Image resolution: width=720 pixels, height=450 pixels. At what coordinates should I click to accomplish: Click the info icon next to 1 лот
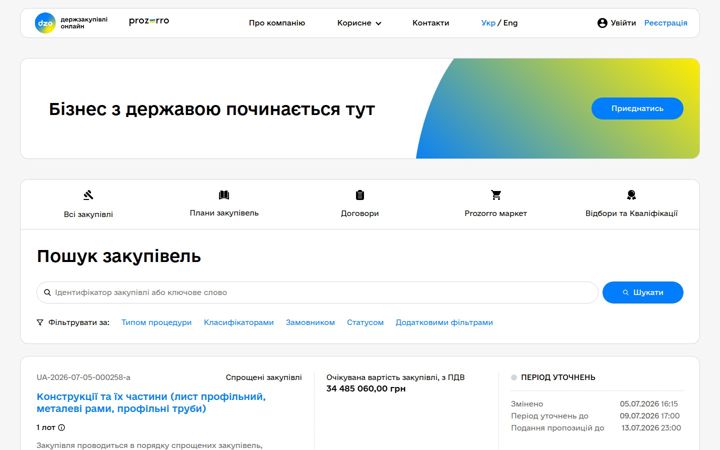tap(62, 428)
